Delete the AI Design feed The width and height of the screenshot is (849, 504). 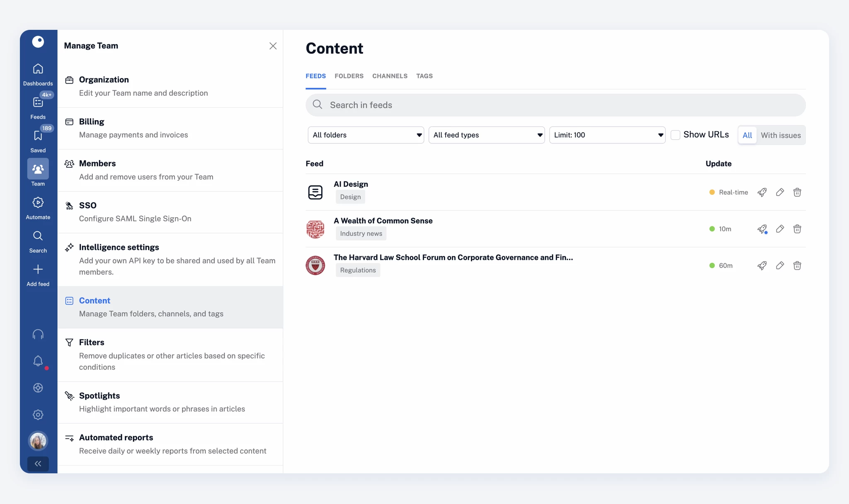point(797,192)
